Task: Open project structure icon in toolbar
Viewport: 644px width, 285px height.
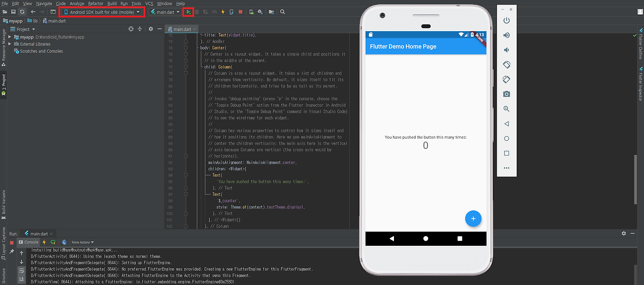Action: [x=272, y=12]
